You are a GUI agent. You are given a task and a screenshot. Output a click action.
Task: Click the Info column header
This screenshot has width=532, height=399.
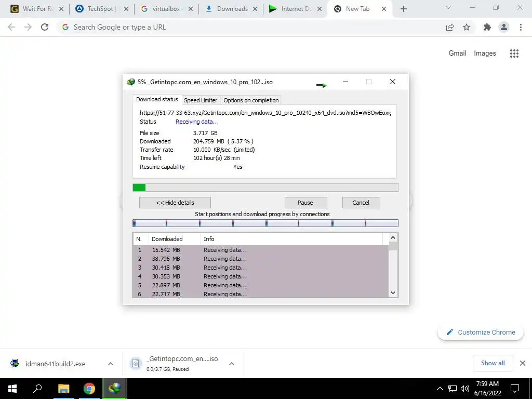click(292, 239)
